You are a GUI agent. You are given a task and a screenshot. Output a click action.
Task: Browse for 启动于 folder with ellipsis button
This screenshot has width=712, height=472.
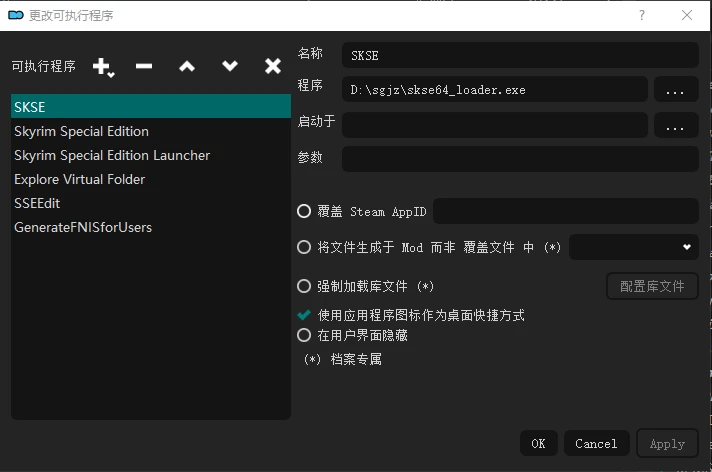(x=676, y=125)
